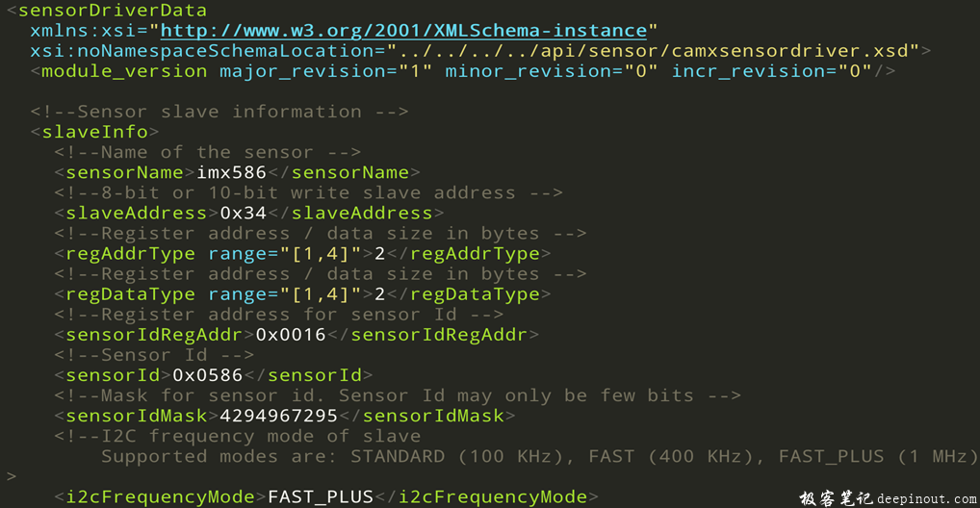
Task: Open the XMLSchema-instance URL link
Action: pos(402,31)
